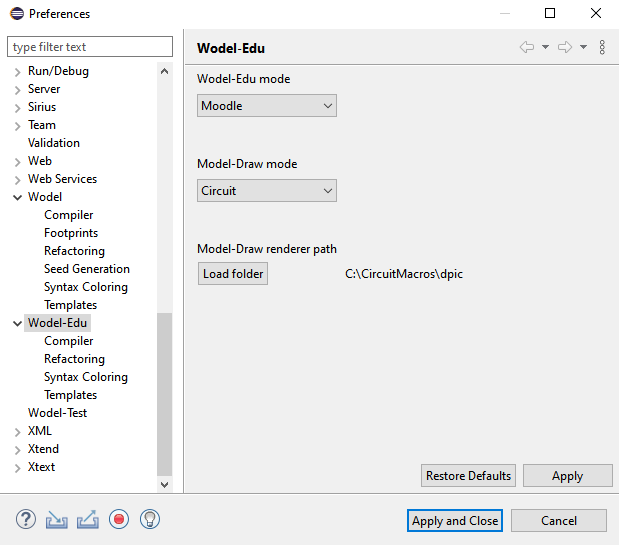Select the Wodel tree item label
619x545 pixels.
[x=45, y=197]
